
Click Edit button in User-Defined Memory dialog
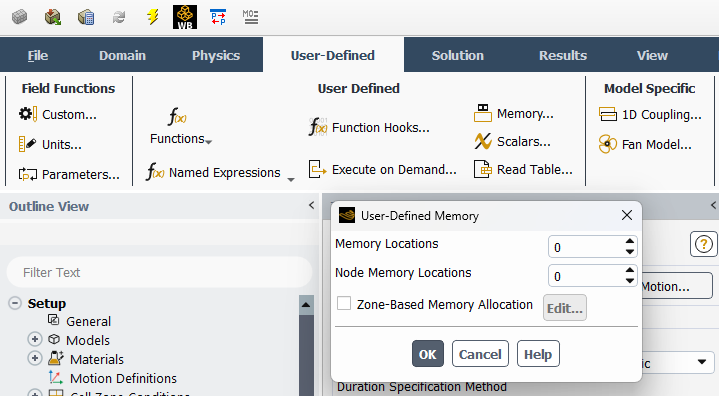tap(565, 308)
